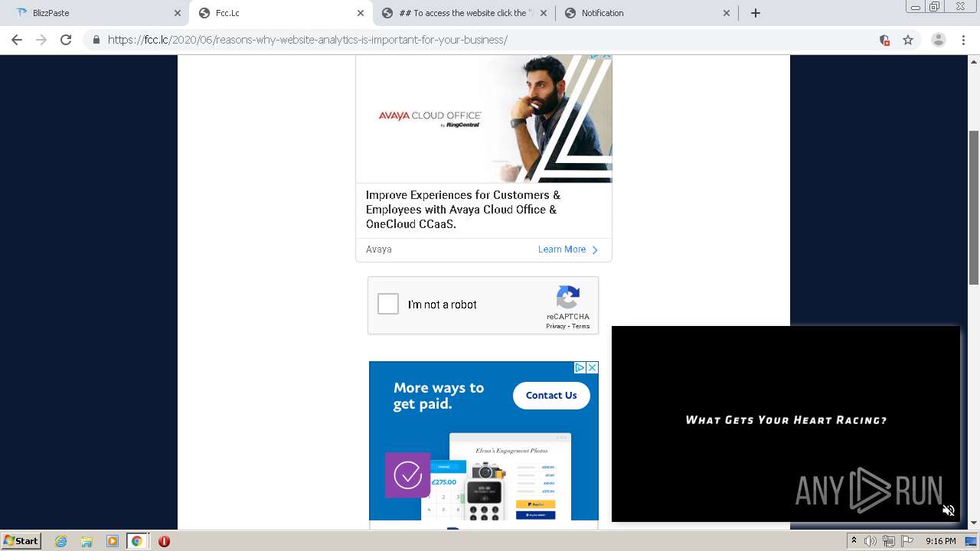The image size is (980, 551).
Task: Close the BlizzPaste tab
Action: (178, 13)
